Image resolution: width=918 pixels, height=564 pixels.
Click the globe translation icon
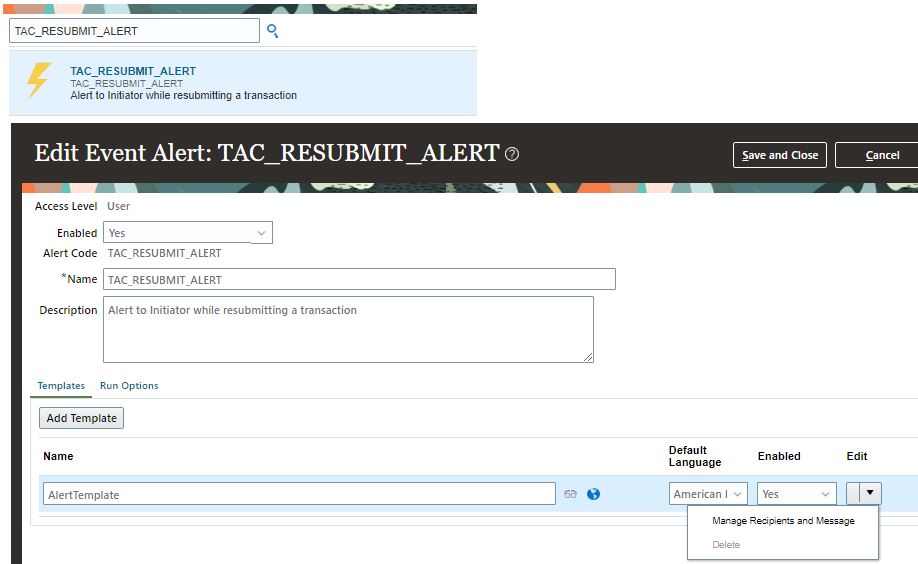tap(593, 494)
